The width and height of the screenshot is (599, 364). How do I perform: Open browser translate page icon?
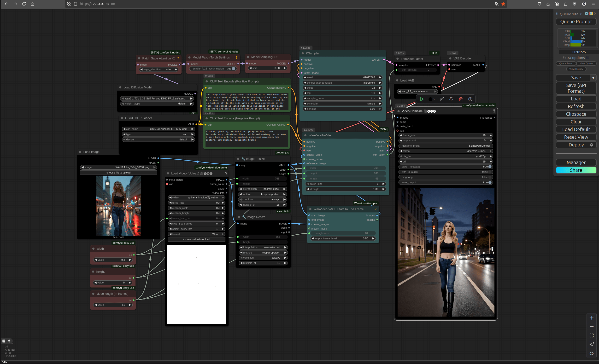pos(496,4)
